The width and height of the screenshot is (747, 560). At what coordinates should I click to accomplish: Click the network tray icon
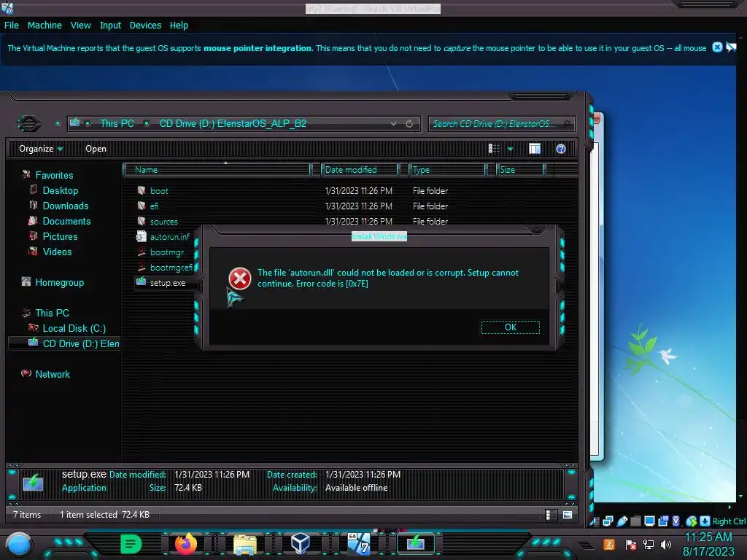[649, 544]
